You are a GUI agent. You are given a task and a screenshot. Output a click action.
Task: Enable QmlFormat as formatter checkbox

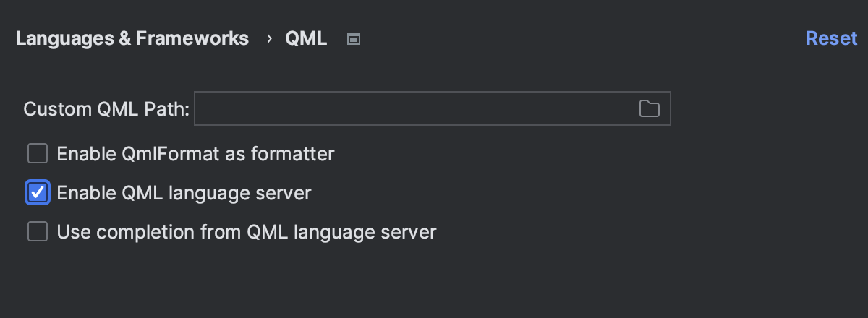[38, 153]
